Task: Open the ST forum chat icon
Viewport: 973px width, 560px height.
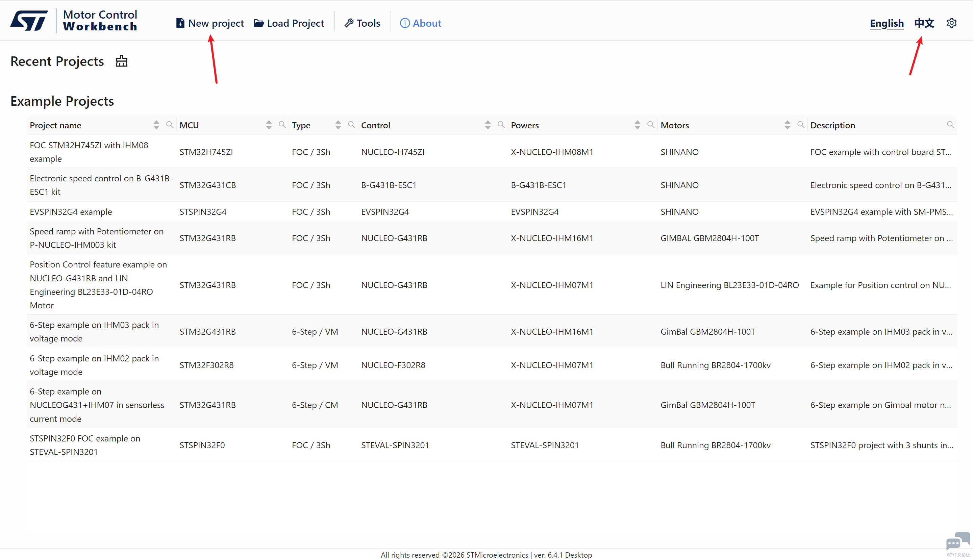Action: pos(958,542)
